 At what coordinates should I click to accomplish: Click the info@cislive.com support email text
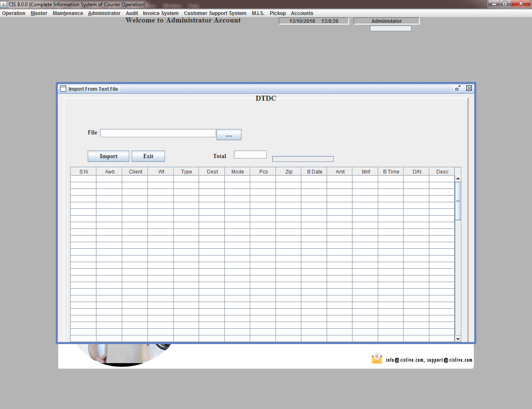(429, 360)
